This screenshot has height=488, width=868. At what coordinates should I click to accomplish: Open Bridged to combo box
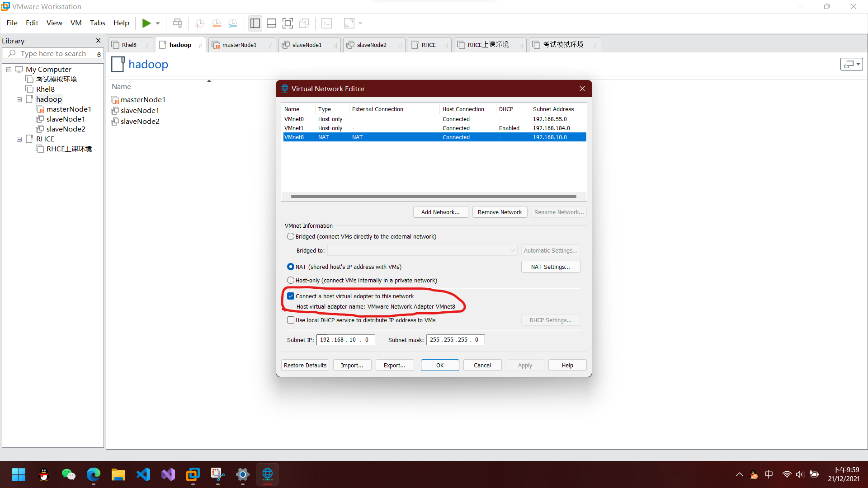pyautogui.click(x=422, y=251)
